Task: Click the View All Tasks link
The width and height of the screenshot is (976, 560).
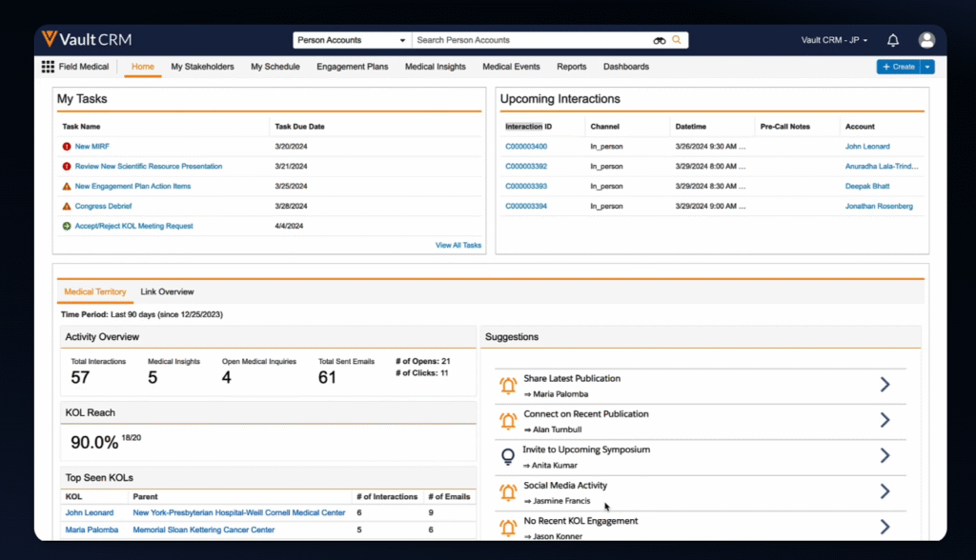Action: 459,244
